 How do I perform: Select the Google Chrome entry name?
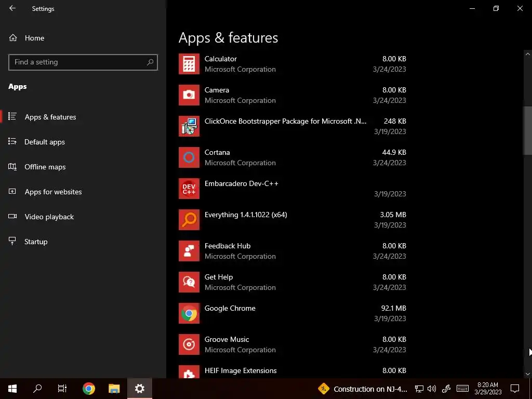(x=230, y=309)
